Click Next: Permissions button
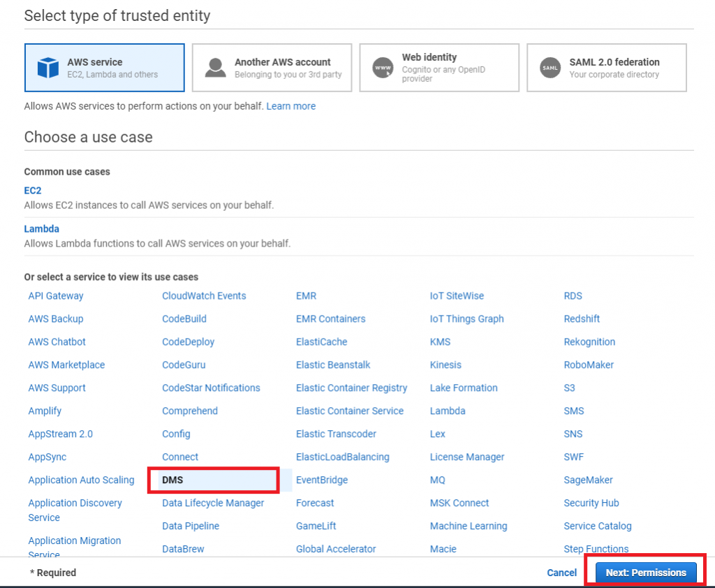The height and width of the screenshot is (588, 715). [x=646, y=573]
